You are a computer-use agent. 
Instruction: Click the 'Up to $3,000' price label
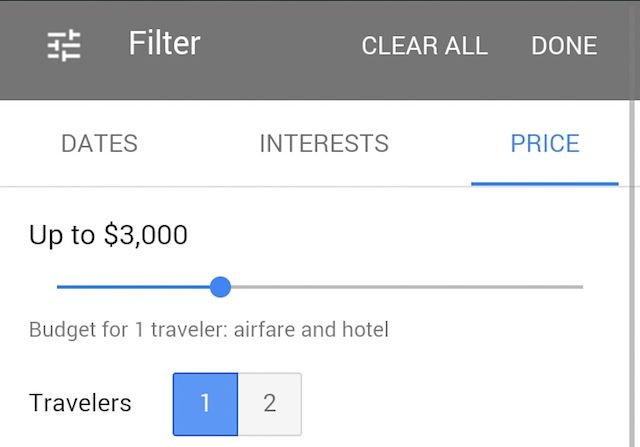point(108,235)
